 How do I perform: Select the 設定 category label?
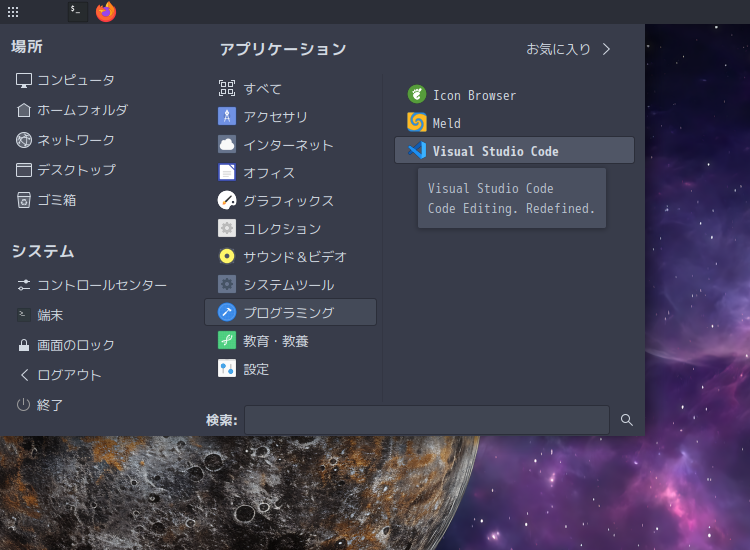point(256,369)
